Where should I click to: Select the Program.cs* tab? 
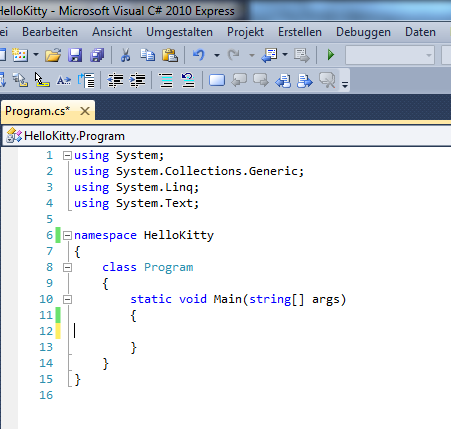[38, 111]
